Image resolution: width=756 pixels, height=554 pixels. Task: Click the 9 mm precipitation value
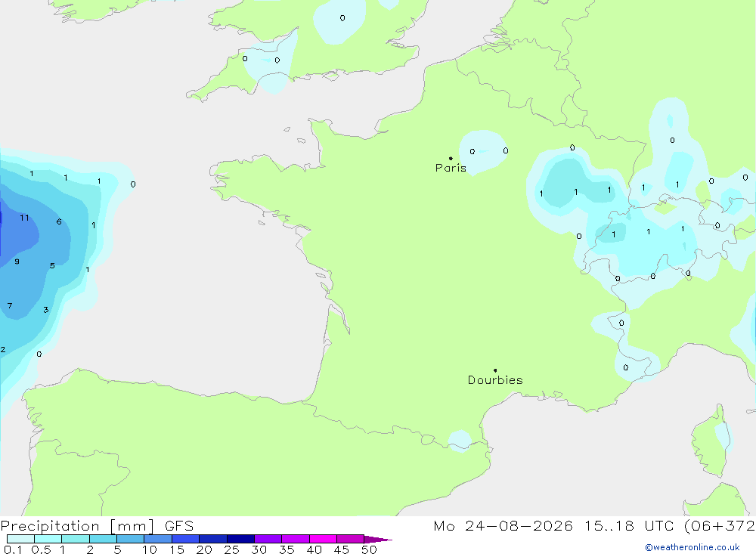[17, 262]
